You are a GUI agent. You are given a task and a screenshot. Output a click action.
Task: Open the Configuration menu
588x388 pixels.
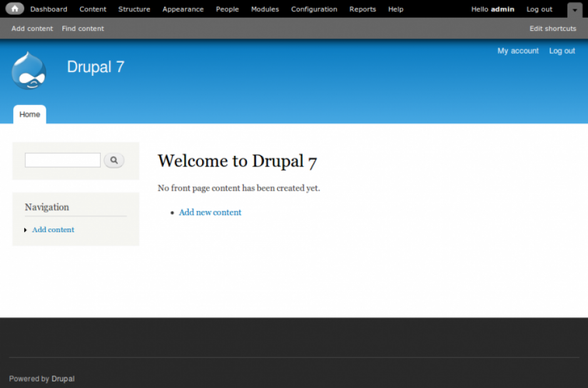point(314,9)
